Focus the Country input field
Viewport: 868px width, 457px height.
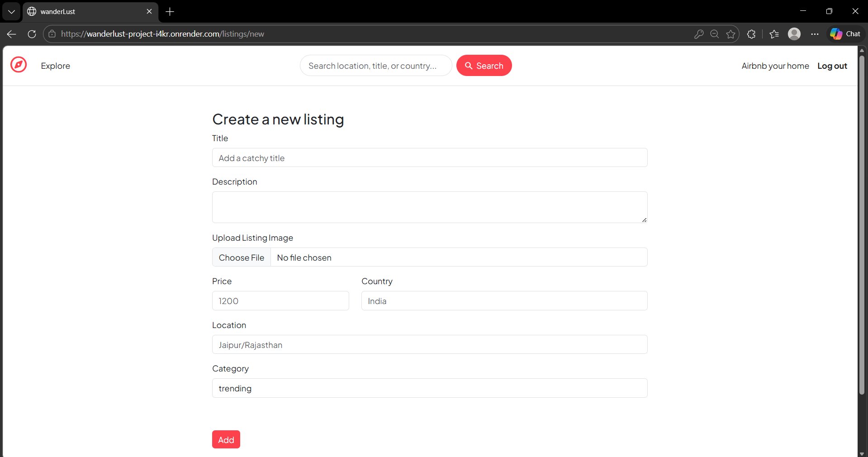(x=504, y=301)
